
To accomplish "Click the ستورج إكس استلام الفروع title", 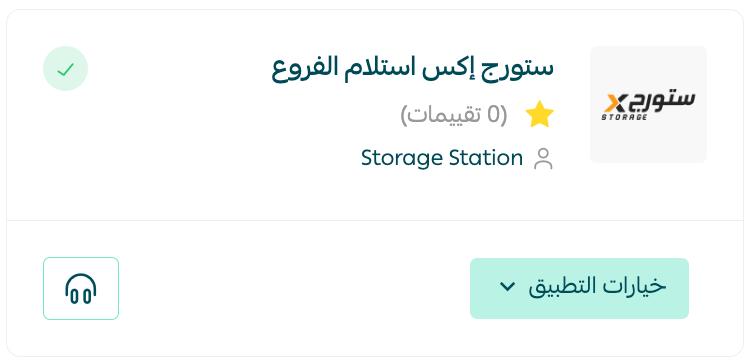I will click(413, 69).
